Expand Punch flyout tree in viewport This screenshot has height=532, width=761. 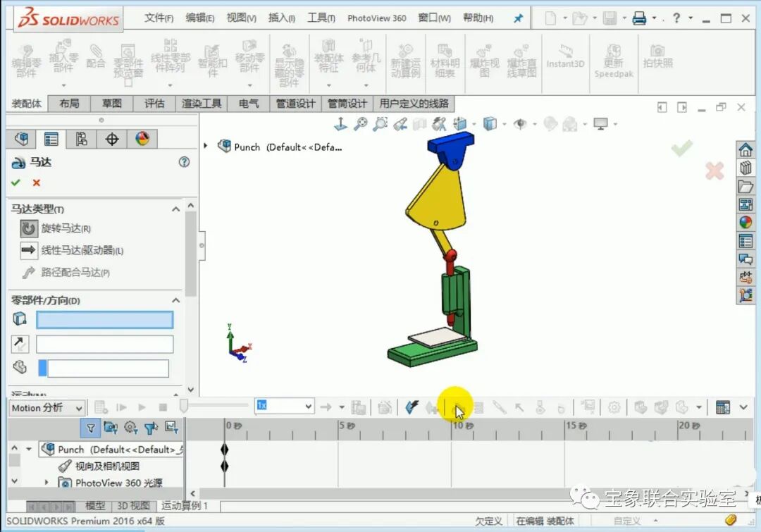tap(205, 146)
